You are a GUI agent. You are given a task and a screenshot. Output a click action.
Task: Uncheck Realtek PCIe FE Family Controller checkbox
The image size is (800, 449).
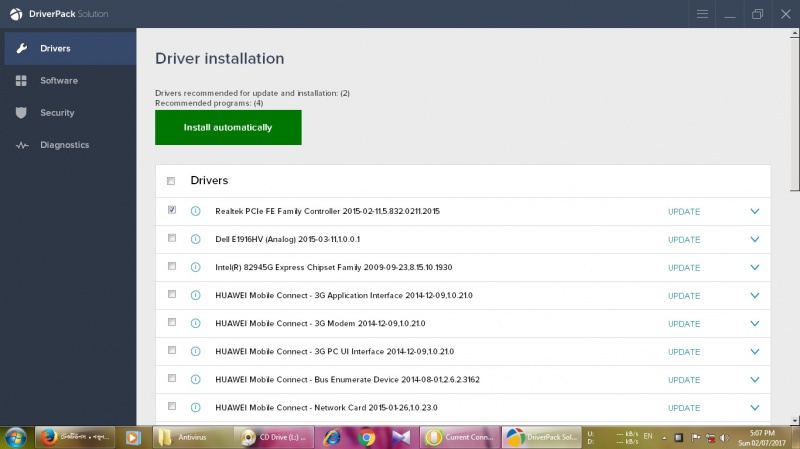(x=172, y=210)
